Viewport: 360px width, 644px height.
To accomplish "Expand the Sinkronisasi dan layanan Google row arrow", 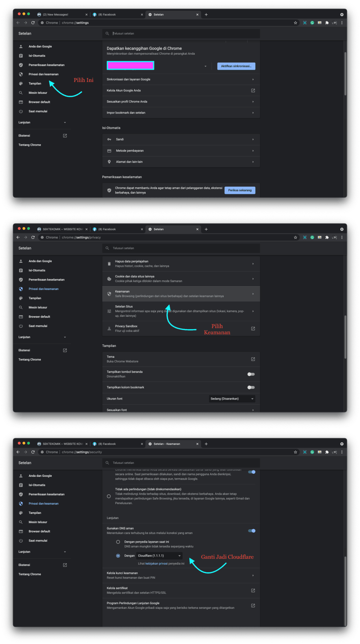I will 253,79.
